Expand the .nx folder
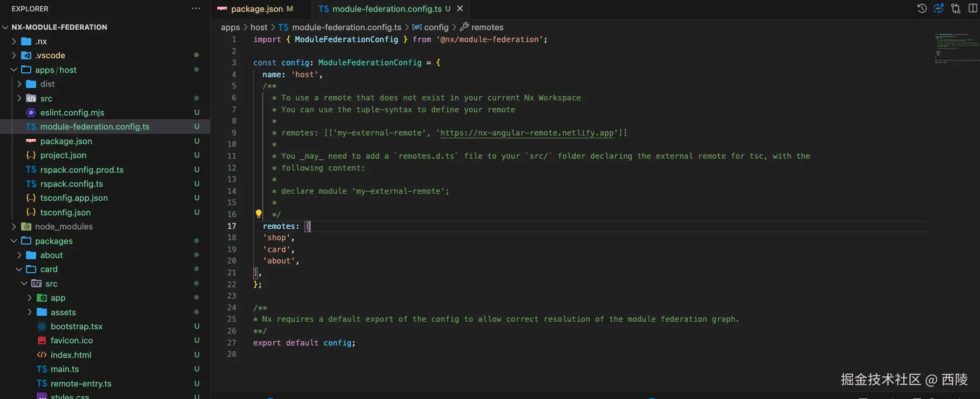Image resolution: width=980 pixels, height=399 pixels. click(x=14, y=41)
